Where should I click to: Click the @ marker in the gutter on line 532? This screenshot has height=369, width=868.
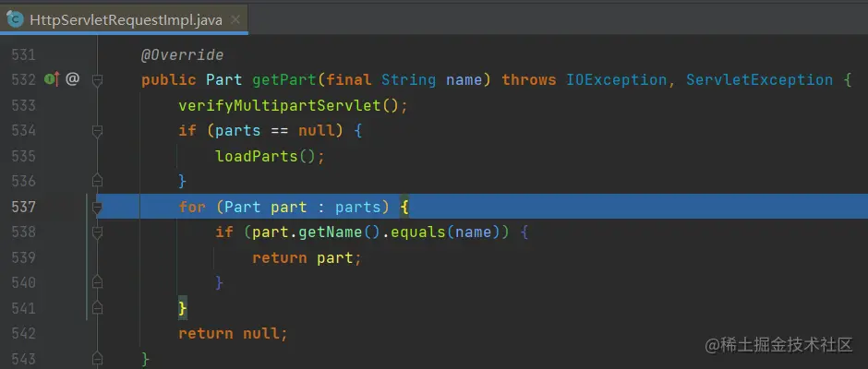73,79
